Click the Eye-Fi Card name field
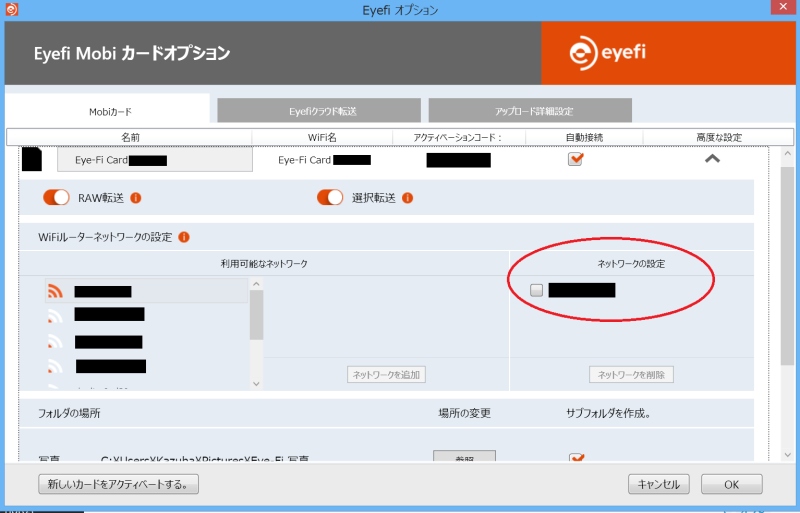Screen dimensions: 800x513 pos(155,160)
